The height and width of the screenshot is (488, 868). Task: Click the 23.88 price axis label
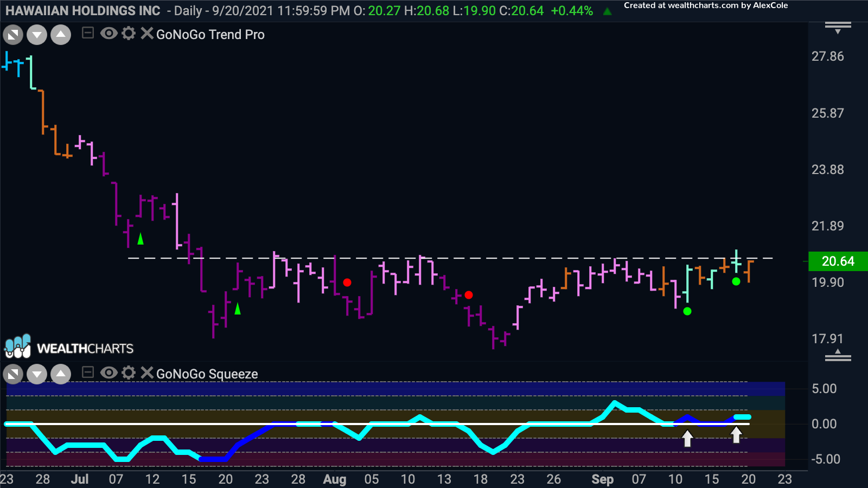(x=828, y=170)
